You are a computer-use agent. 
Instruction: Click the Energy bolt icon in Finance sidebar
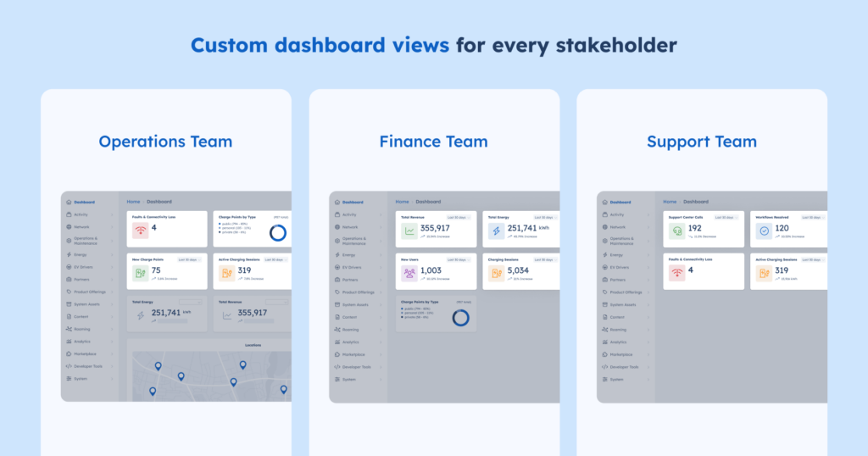pyautogui.click(x=337, y=255)
